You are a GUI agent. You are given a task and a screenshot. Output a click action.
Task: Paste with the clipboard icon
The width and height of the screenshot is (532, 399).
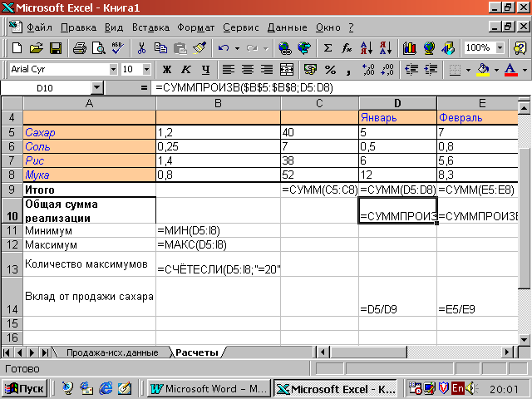click(180, 48)
